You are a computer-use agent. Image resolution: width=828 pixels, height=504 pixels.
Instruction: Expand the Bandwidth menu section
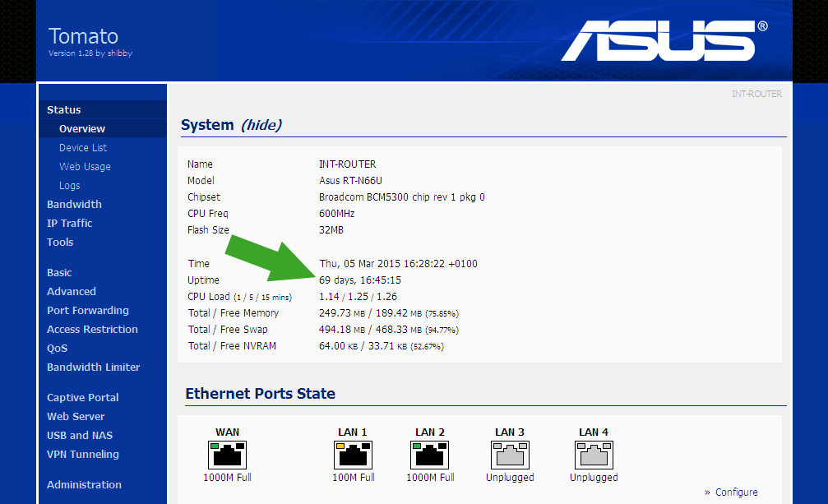(x=74, y=204)
